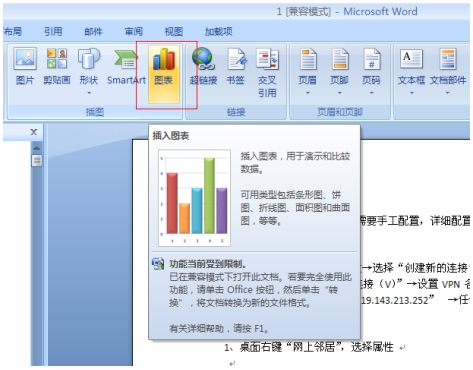
Task: Click the 插入图表 tooltip title
Action: coord(171,136)
